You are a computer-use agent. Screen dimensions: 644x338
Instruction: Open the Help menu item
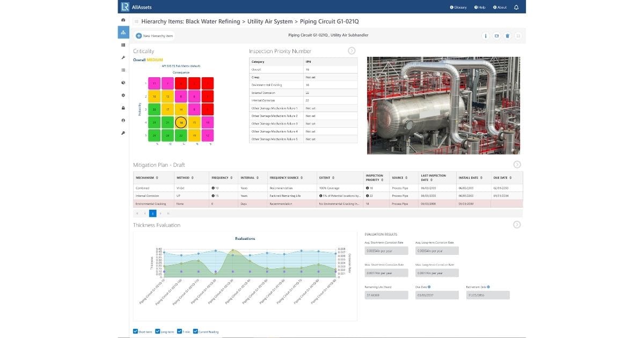pos(480,7)
